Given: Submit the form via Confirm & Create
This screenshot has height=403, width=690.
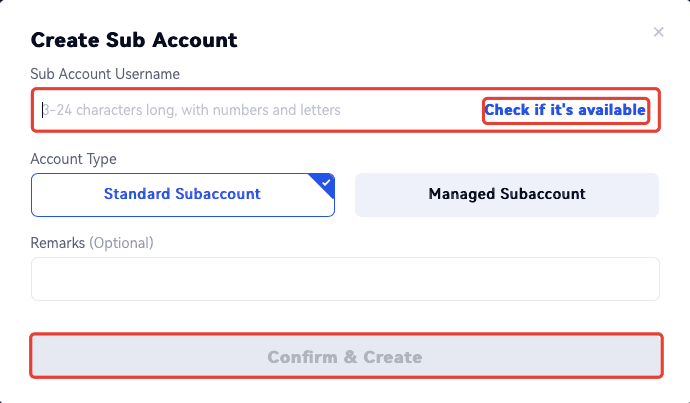Looking at the screenshot, I should pos(345,357).
